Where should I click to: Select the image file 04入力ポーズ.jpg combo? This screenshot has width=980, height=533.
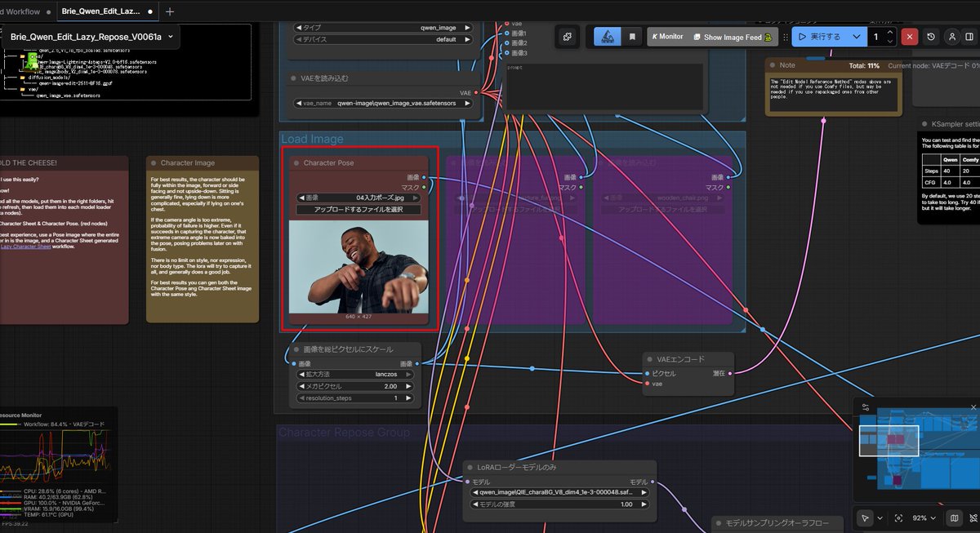pos(359,198)
